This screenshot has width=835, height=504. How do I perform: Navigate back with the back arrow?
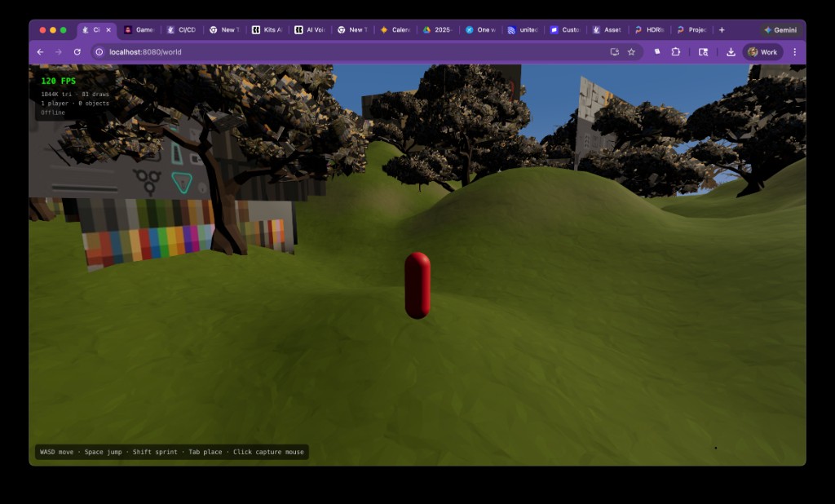pos(39,51)
